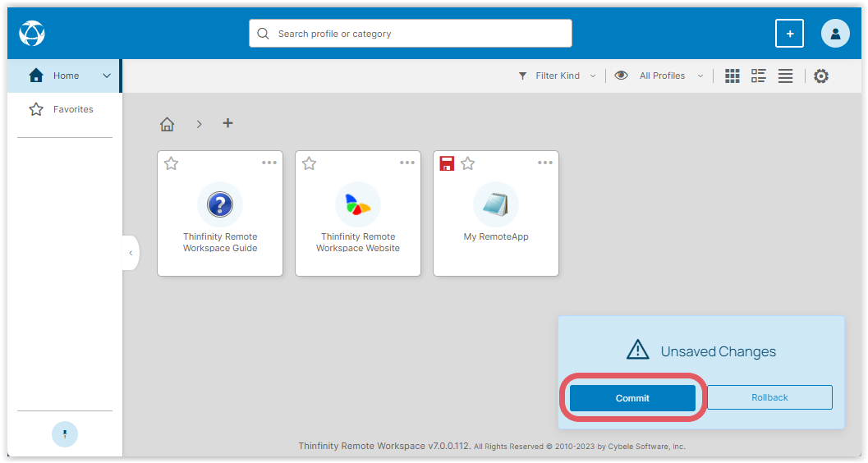Click the plus button in top header
Viewport: 868px width, 463px height.
pyautogui.click(x=789, y=33)
